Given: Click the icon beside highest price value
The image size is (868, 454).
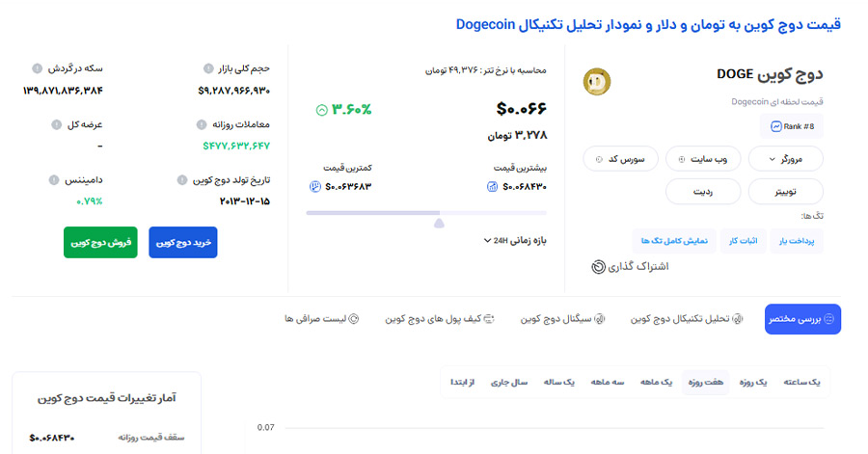Looking at the screenshot, I should pos(492,187).
